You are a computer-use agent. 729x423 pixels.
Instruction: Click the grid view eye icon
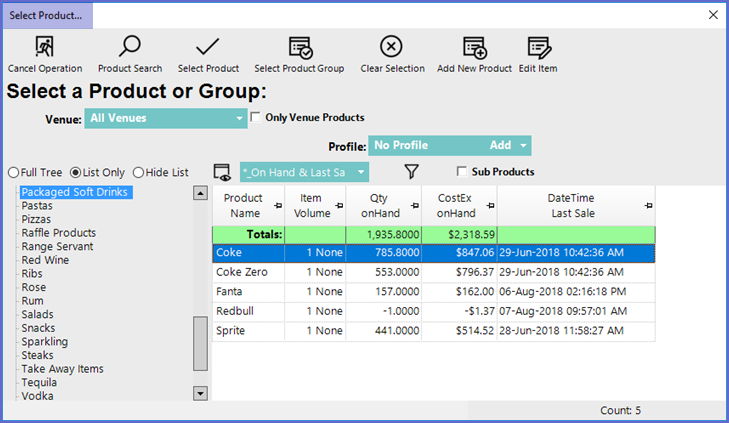point(223,172)
